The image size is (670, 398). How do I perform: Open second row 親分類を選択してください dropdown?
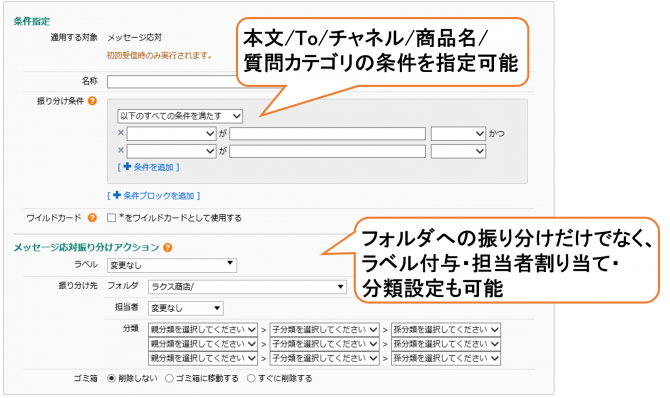pyautogui.click(x=203, y=344)
